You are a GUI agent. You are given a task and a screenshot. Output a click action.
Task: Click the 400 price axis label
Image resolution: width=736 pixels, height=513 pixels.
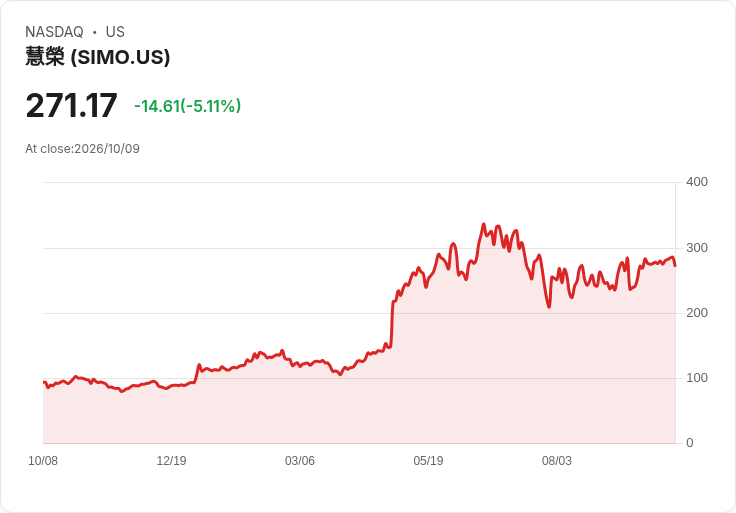[697, 182]
